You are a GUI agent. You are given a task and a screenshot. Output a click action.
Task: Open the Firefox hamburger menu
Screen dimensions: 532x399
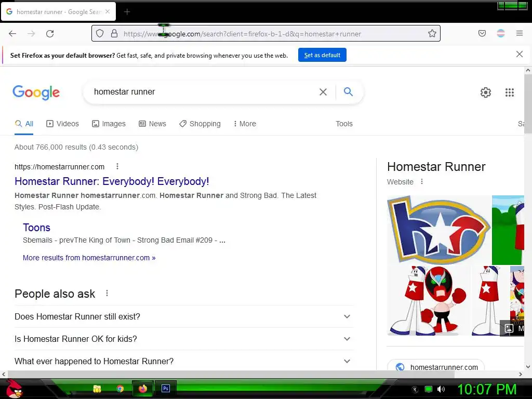tap(520, 33)
